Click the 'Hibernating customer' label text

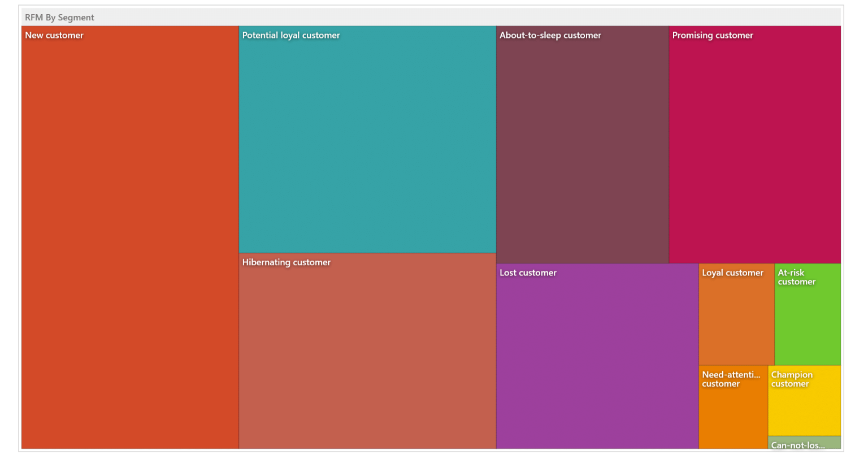pos(287,262)
